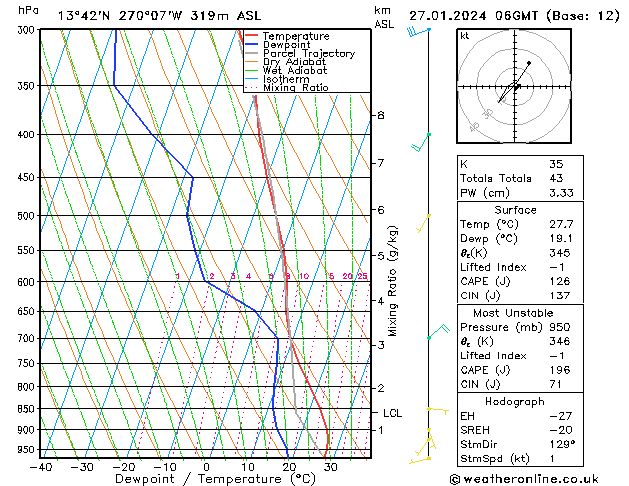Click the 5 km altitude tick label
629x486 pixels.
coord(381,255)
